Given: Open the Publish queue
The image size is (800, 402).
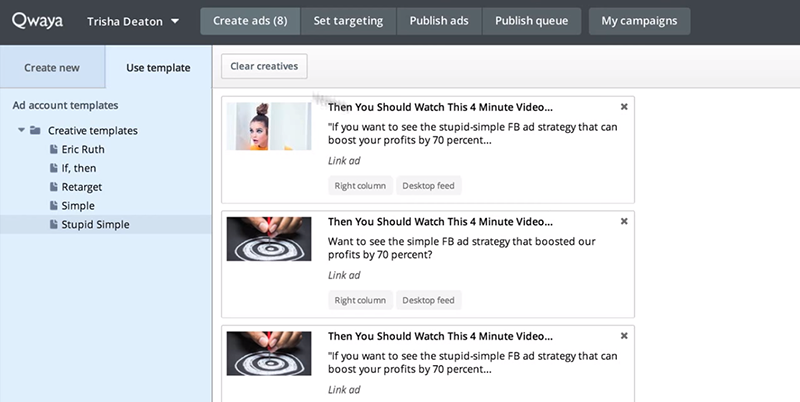Looking at the screenshot, I should (x=531, y=21).
